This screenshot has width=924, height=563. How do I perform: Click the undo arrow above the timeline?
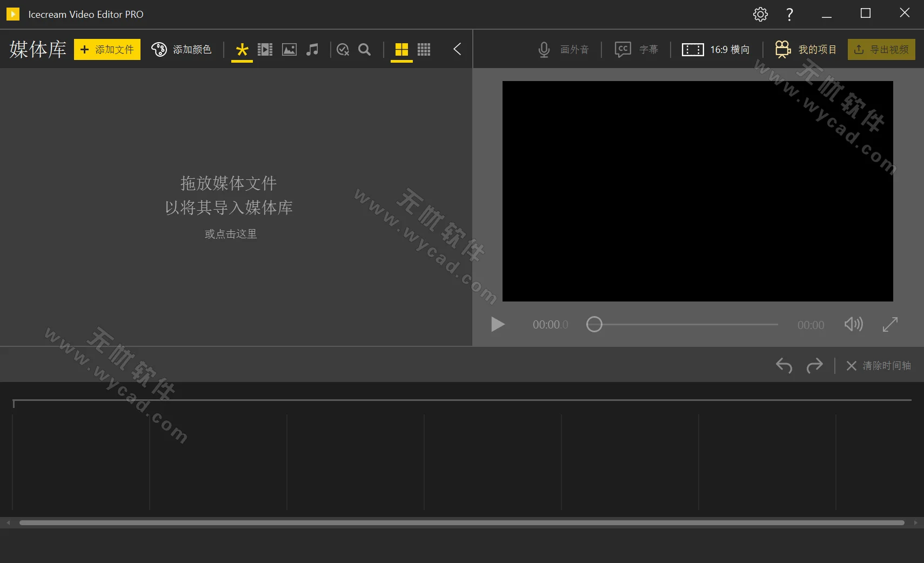[x=785, y=366]
